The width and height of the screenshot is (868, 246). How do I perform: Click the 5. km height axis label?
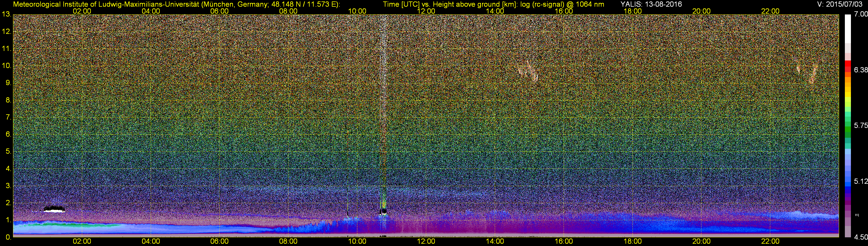coord(8,152)
